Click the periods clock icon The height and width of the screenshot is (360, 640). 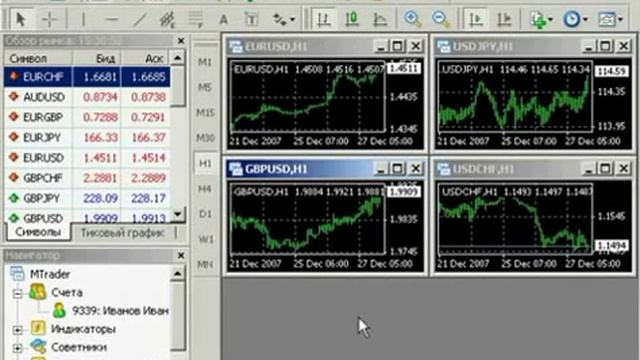point(572,19)
